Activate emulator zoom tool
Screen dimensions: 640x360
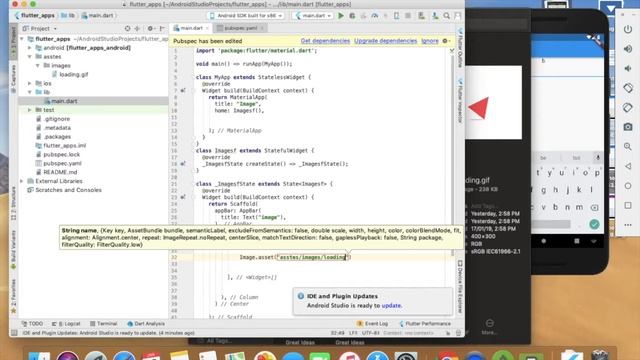pos(628,146)
